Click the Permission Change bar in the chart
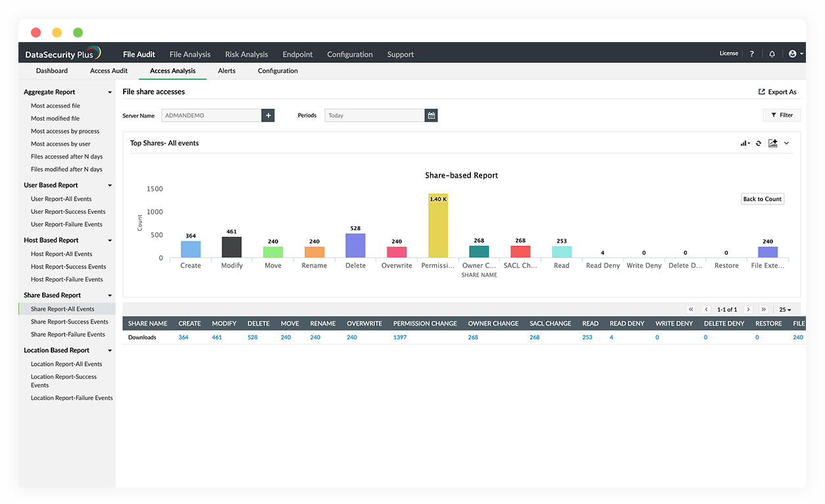825x504 pixels. pyautogui.click(x=438, y=224)
